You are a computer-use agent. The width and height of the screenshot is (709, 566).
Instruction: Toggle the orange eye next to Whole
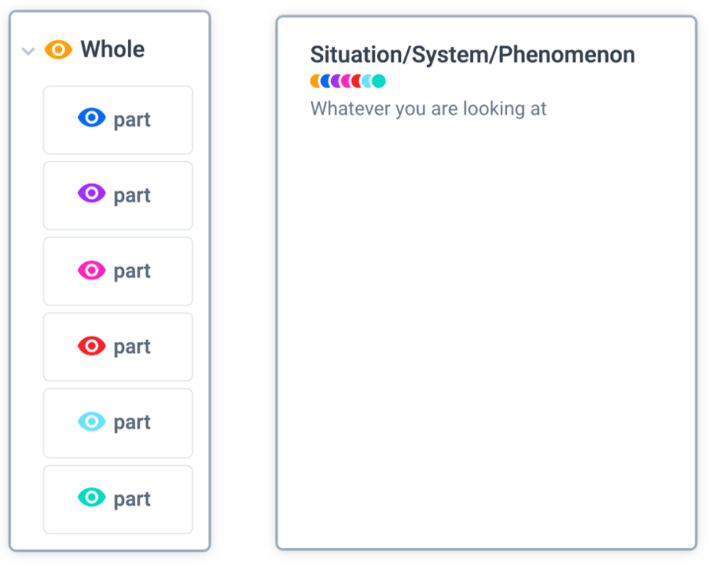(x=58, y=49)
